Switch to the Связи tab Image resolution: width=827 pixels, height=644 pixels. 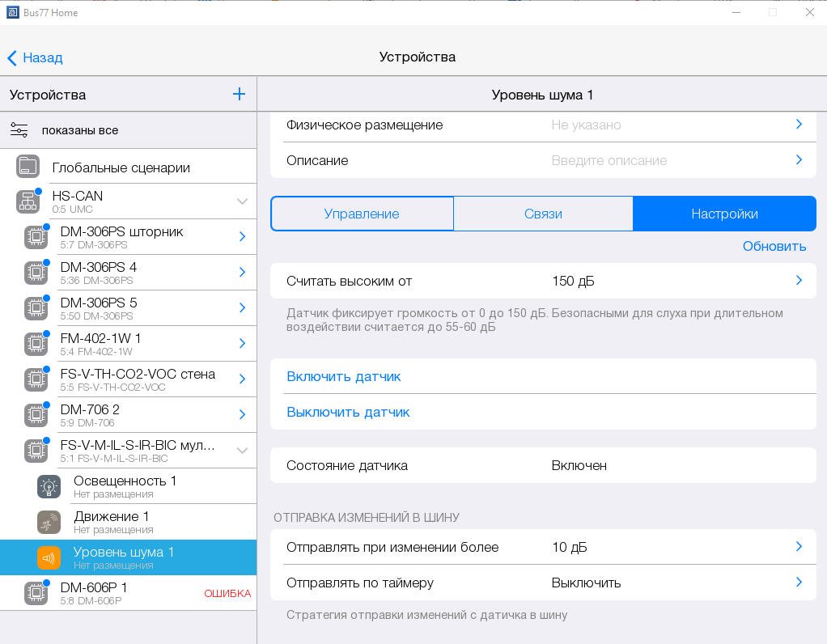click(x=543, y=214)
